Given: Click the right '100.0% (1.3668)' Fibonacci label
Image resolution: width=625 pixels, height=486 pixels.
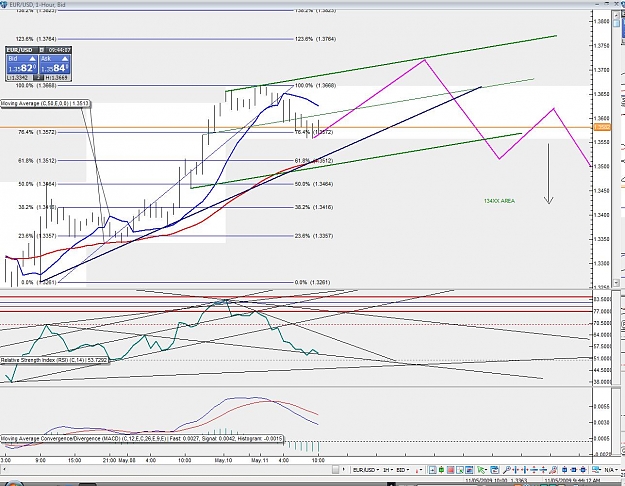Looking at the screenshot, I should 315,86.
